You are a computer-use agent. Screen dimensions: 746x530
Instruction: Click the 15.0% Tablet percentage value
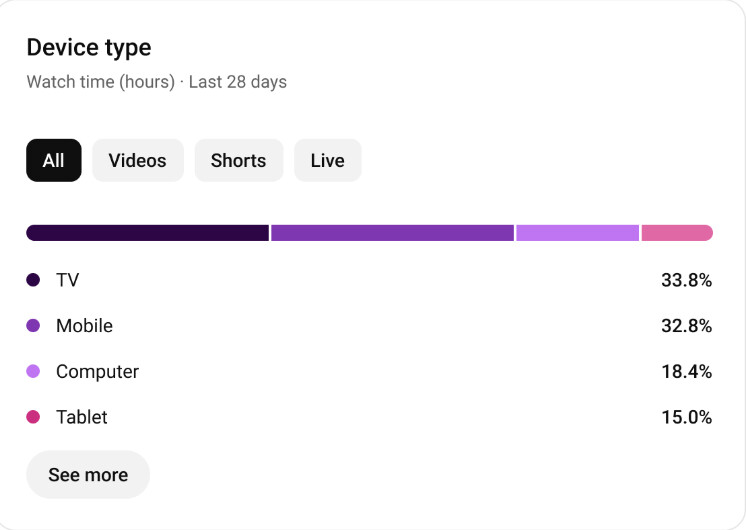click(x=686, y=417)
